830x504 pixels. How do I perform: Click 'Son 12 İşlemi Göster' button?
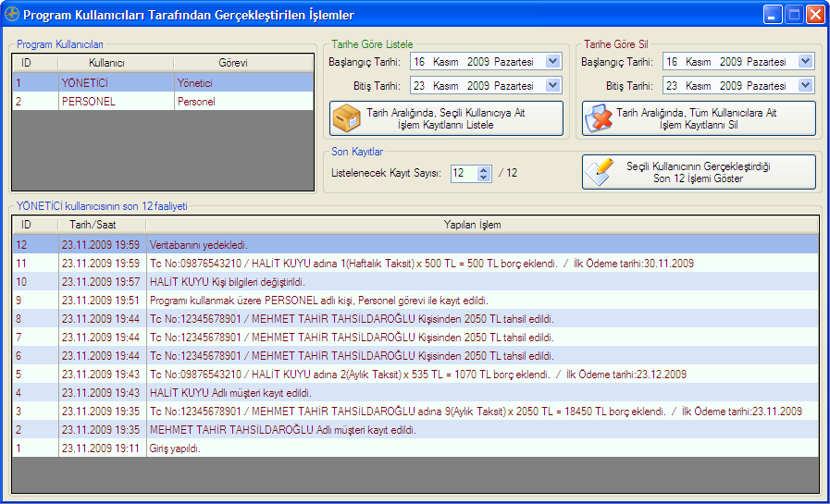click(699, 172)
